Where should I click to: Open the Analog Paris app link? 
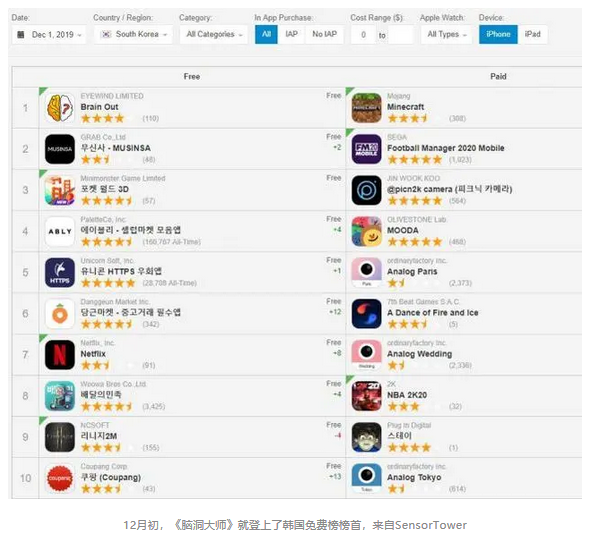[x=412, y=272]
